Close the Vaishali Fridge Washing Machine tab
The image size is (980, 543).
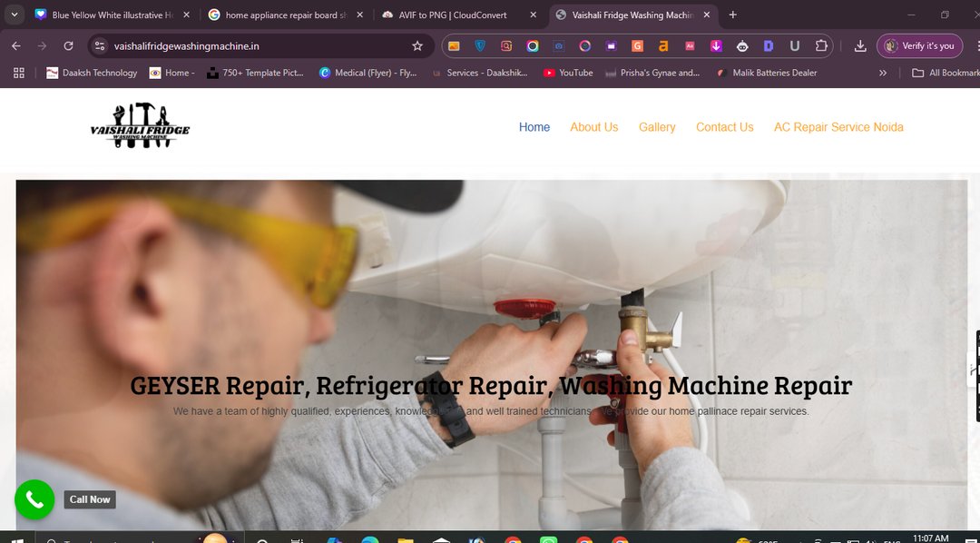point(707,15)
